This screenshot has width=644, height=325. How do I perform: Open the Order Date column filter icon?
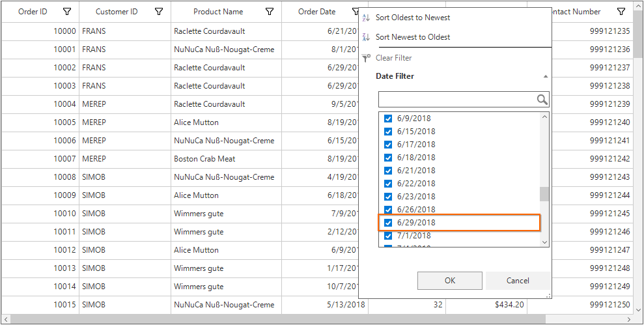click(x=355, y=12)
